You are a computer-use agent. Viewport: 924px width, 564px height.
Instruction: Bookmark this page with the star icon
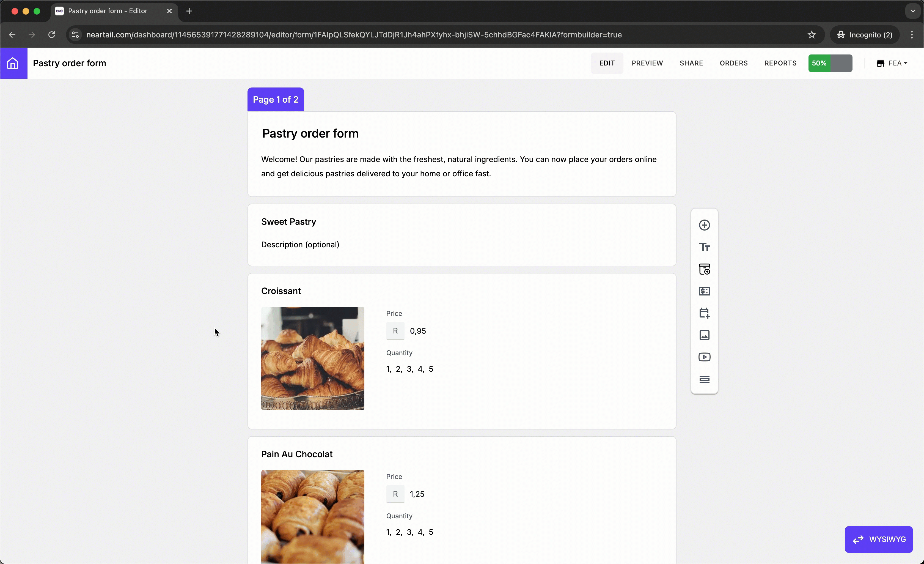[x=812, y=35]
